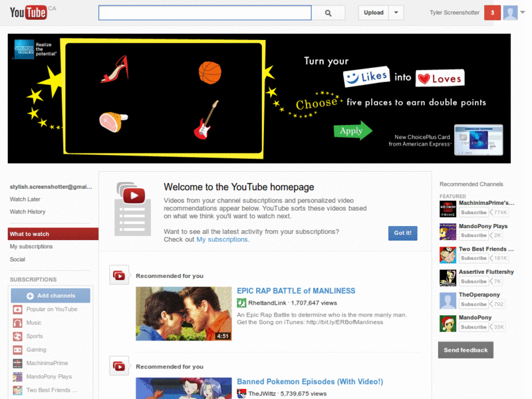Follow the My subscriptions link in welcome box

click(222, 239)
